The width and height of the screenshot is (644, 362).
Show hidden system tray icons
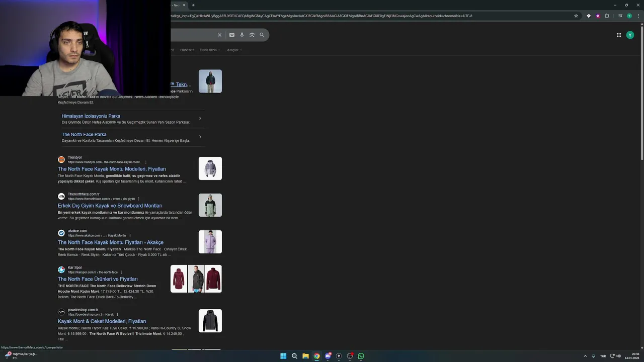(585, 356)
